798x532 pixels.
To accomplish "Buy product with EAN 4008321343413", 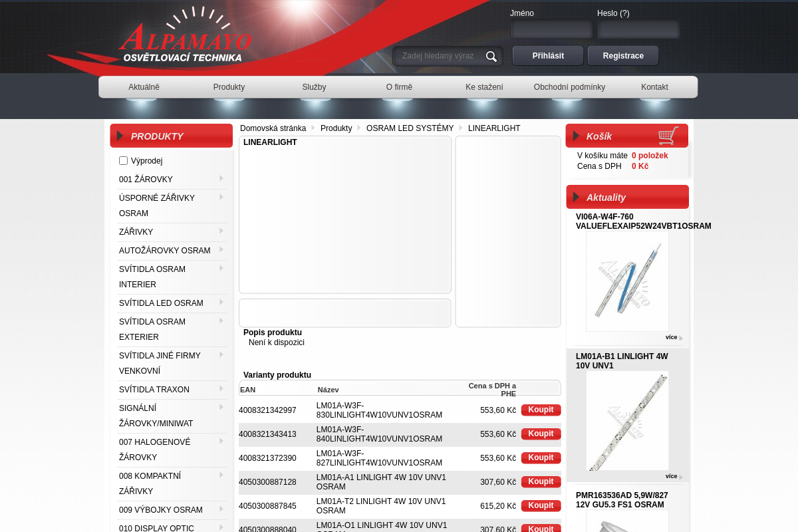I will click(541, 434).
